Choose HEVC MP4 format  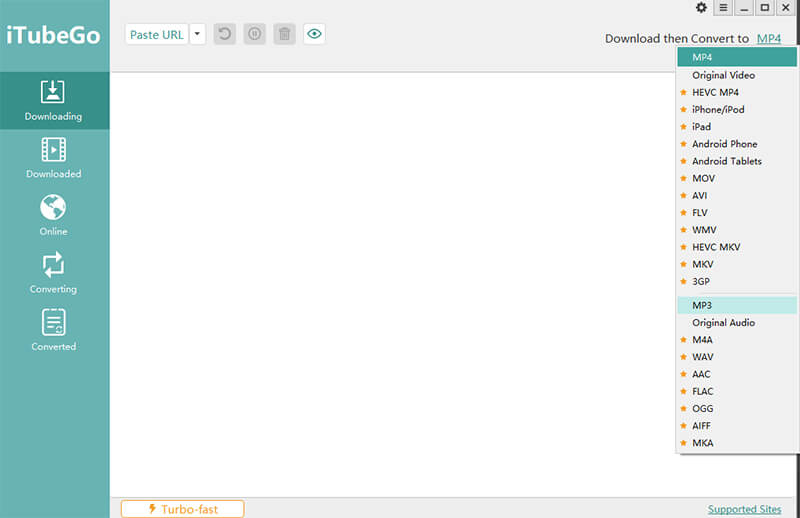click(737, 92)
